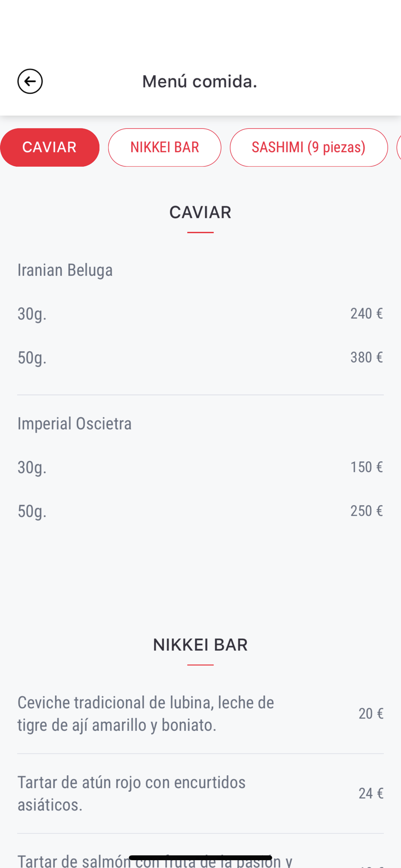Choose the 30g. label under Iranian Beluga
Viewport: 401px width, 868px height.
(32, 314)
